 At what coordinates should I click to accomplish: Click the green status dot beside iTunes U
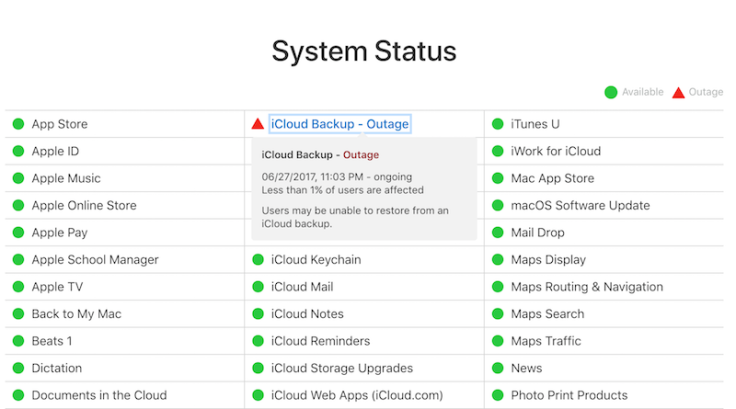(x=498, y=124)
